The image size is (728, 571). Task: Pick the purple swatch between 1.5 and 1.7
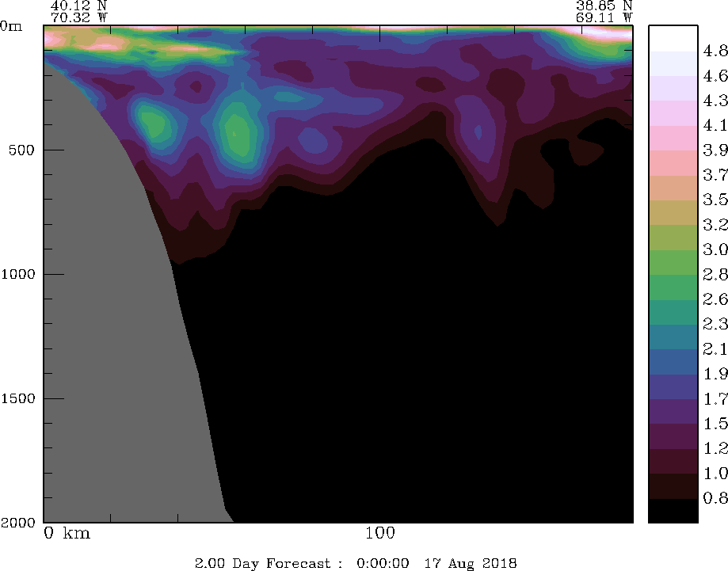click(673, 411)
